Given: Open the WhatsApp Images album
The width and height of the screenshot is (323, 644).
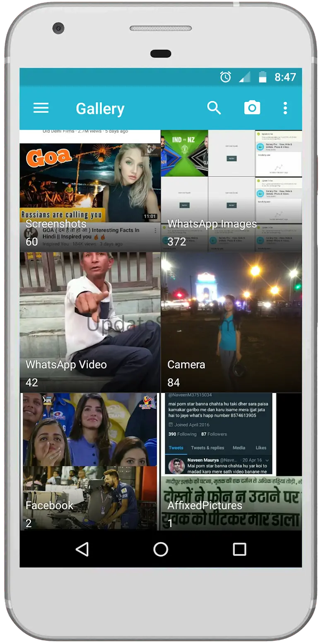Looking at the screenshot, I should click(231, 191).
